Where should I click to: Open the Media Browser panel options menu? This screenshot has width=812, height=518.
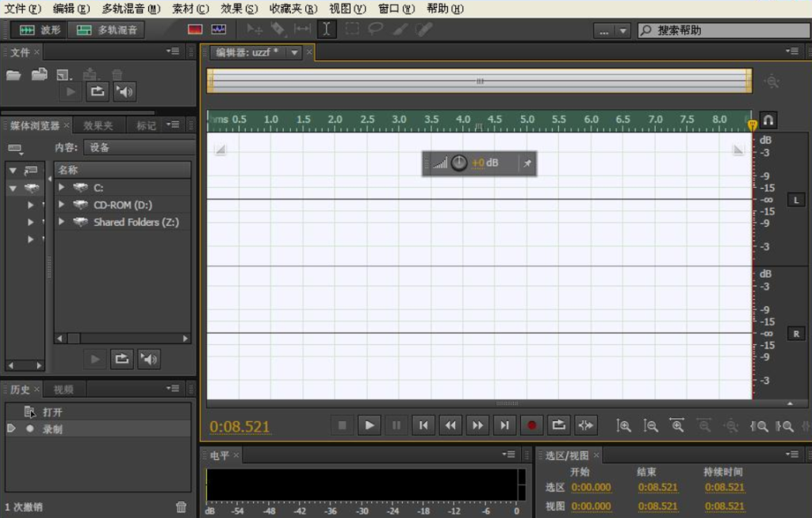[x=173, y=125]
